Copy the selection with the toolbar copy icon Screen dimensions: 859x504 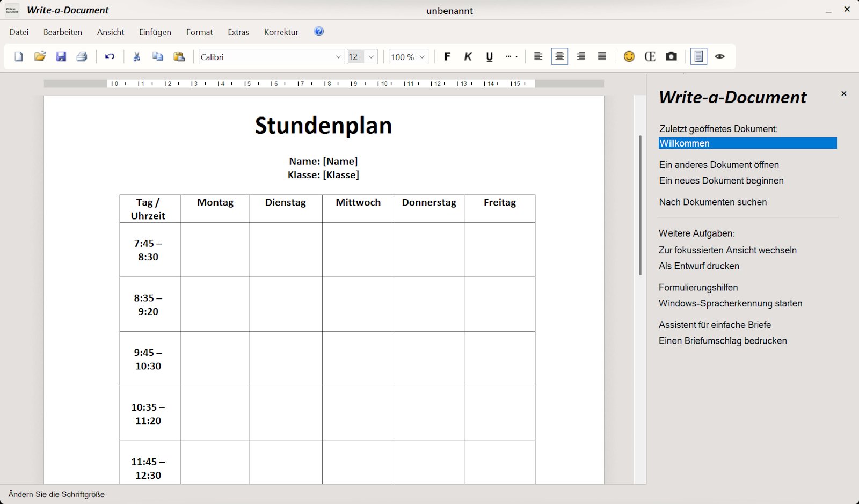click(158, 56)
